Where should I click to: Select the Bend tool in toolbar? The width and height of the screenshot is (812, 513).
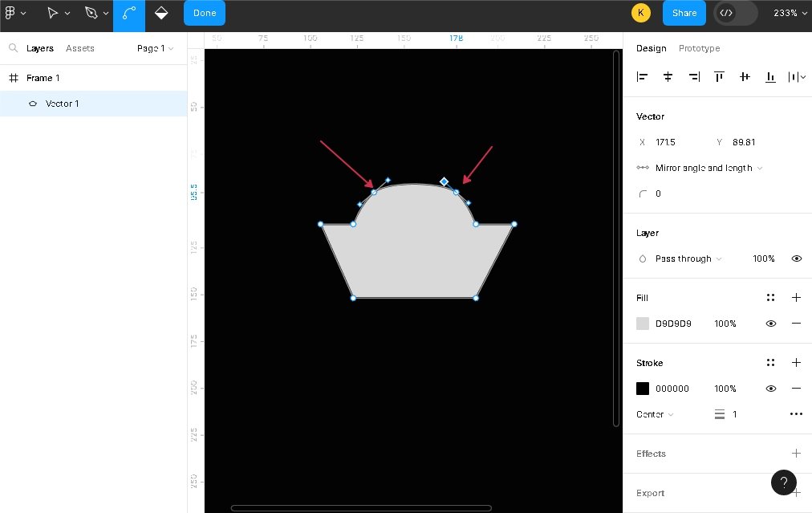click(x=128, y=13)
